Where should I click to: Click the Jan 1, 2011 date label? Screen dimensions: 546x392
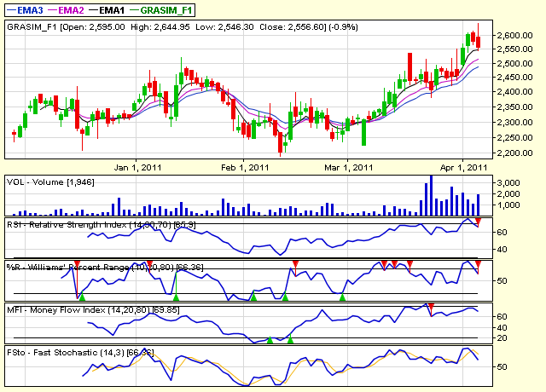138,168
